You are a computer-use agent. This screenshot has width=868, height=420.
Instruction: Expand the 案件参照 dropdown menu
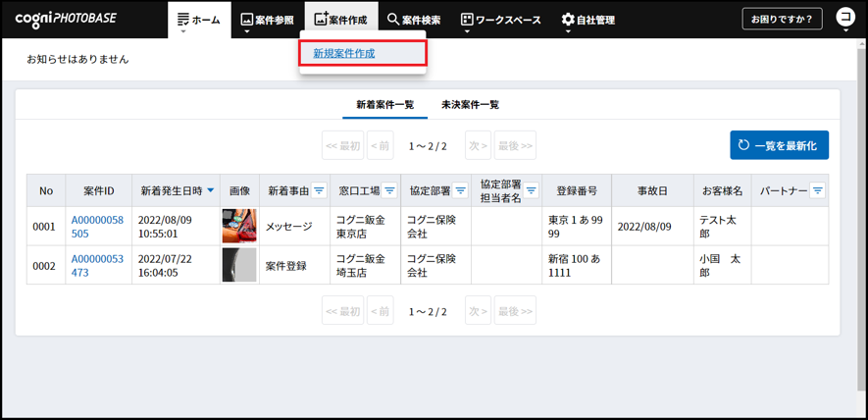click(267, 20)
